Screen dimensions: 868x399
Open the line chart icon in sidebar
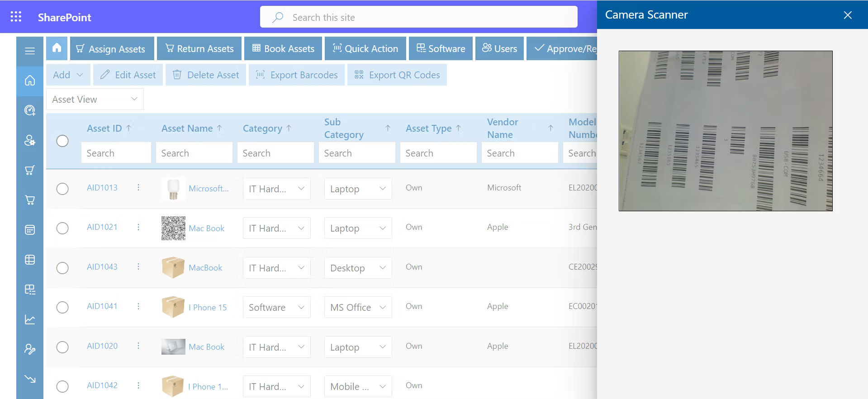tap(30, 319)
